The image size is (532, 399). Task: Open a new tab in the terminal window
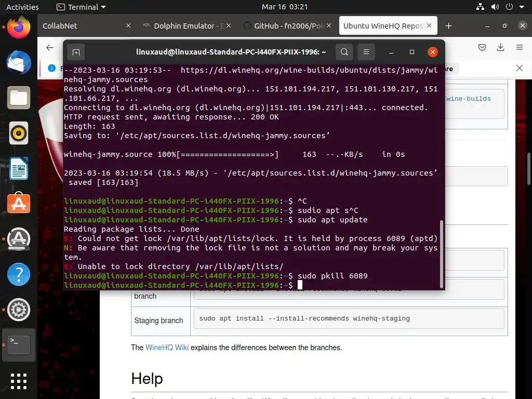(x=76, y=52)
